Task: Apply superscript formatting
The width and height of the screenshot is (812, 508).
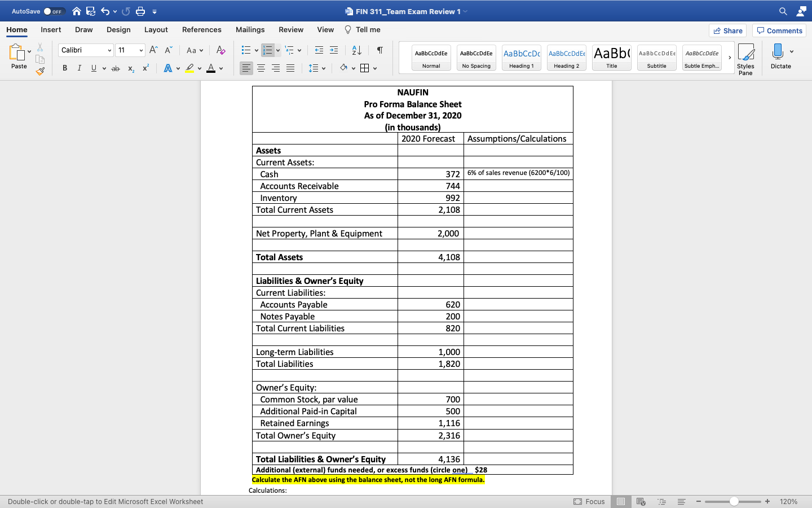Action: coord(145,68)
